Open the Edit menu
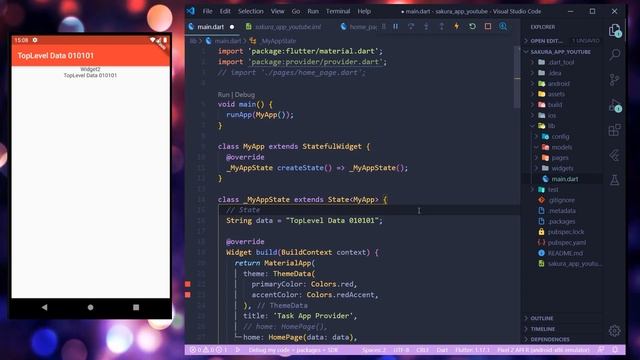 point(225,11)
